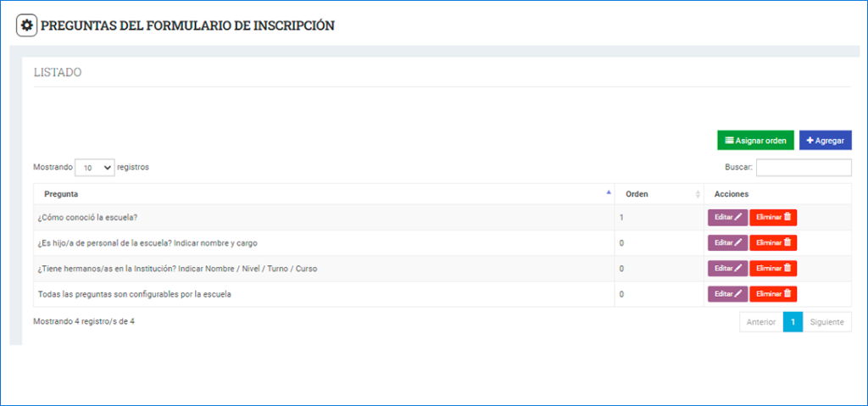Delete the '¿Cómo conoció la escuela?' question
Viewport: 868px width, 406px height.
(x=773, y=217)
